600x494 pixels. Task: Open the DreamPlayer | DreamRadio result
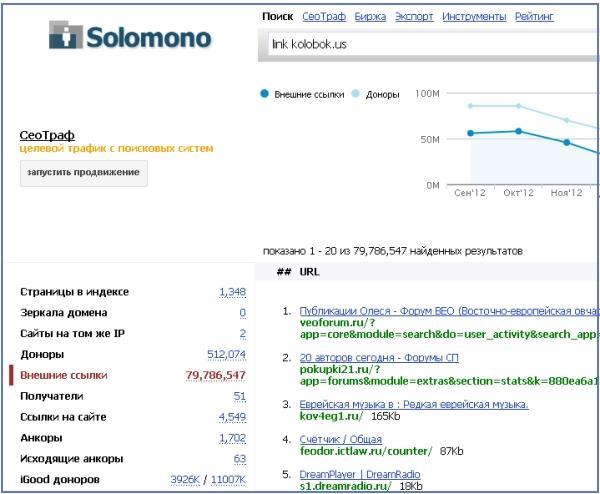(x=359, y=474)
